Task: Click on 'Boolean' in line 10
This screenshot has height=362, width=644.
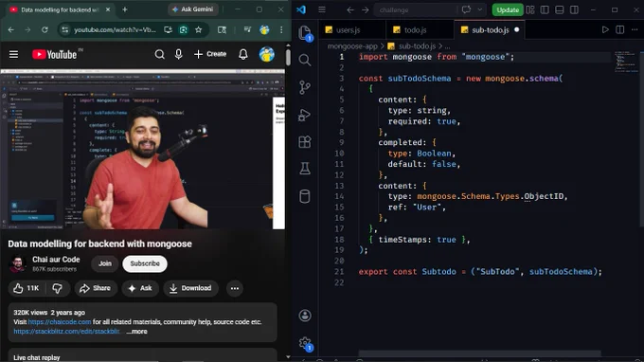Action: 434,154
